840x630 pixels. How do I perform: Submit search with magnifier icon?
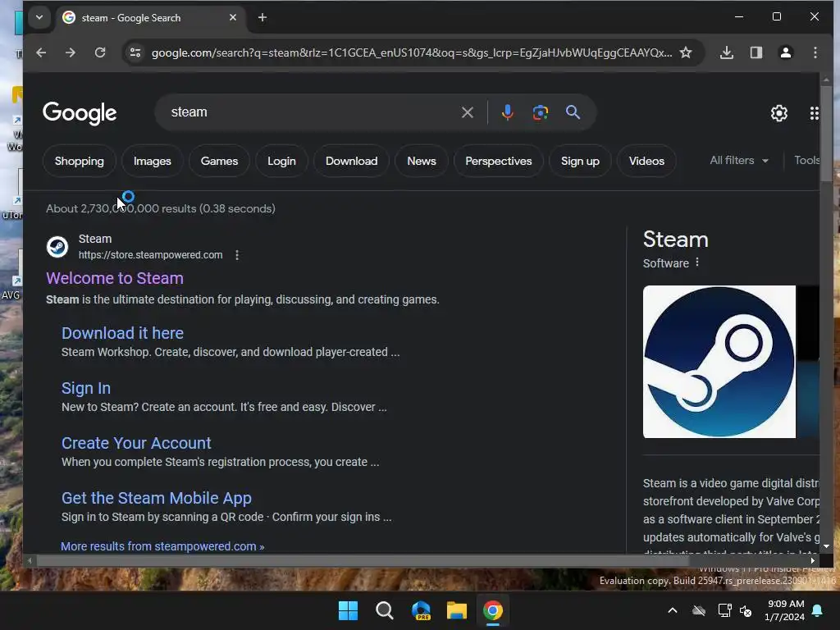point(573,112)
